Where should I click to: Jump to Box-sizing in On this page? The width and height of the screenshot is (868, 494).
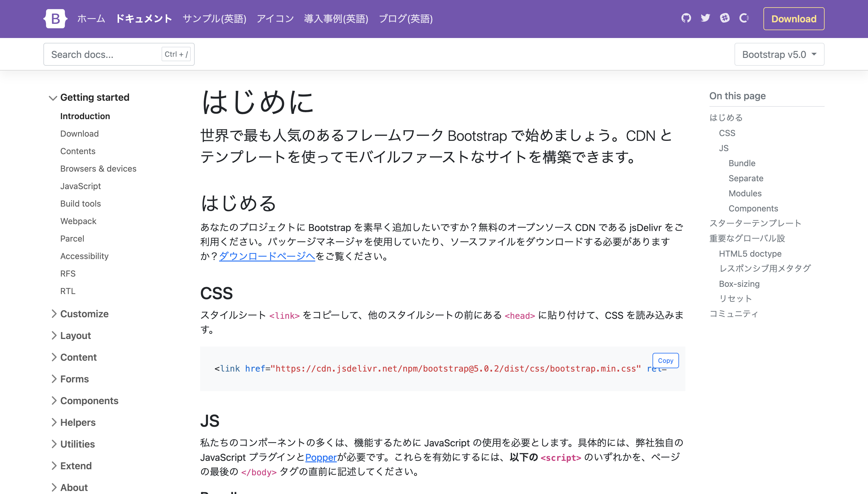coord(739,283)
